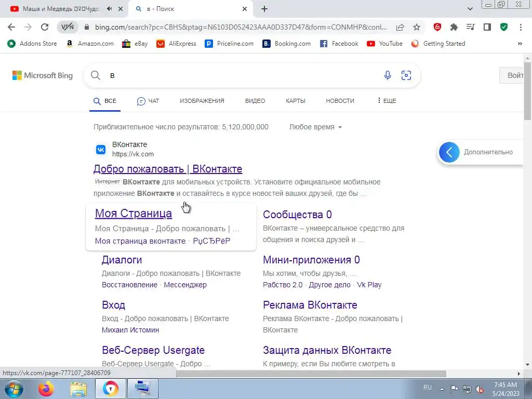This screenshot has height=399, width=532.
Task: Click the Восстановление sublink
Action: coord(129,285)
